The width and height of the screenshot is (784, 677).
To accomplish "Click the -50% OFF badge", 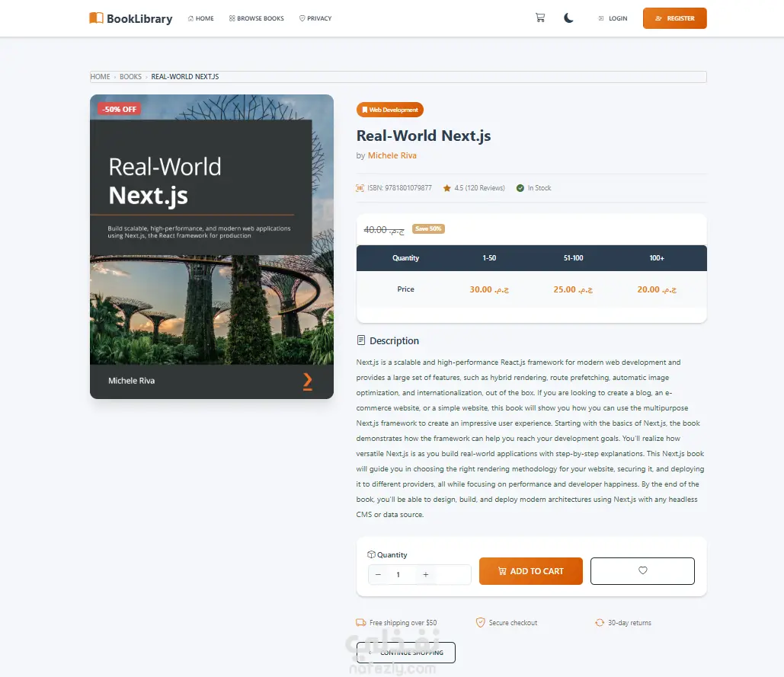I will 119,109.
